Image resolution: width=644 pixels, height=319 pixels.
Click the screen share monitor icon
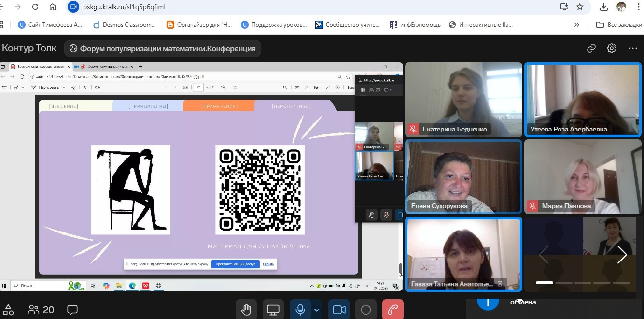(x=273, y=310)
